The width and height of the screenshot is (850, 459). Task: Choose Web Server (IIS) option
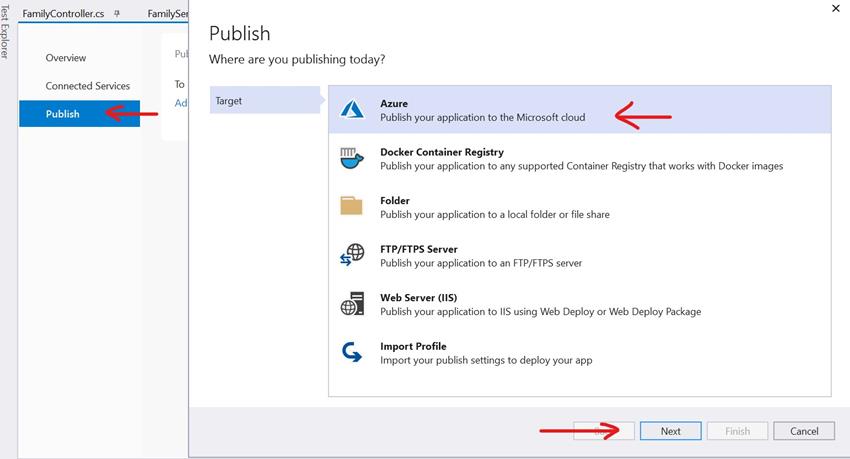pyautogui.click(x=579, y=304)
